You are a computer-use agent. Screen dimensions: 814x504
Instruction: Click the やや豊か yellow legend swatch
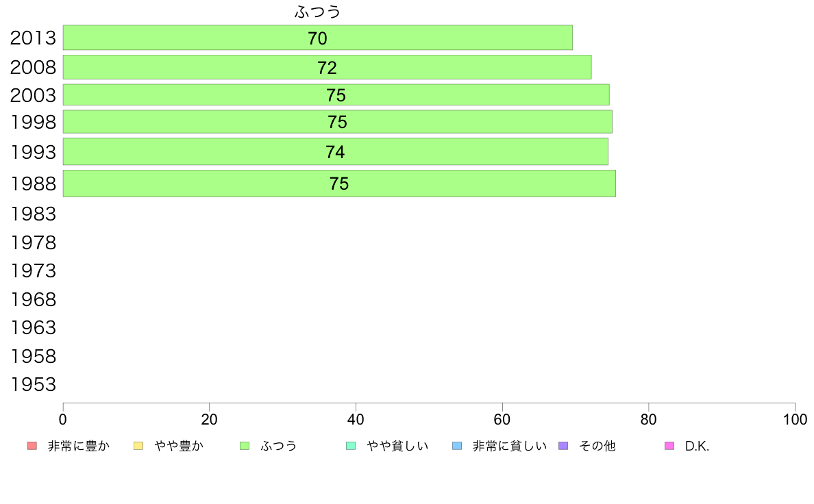[x=138, y=446]
